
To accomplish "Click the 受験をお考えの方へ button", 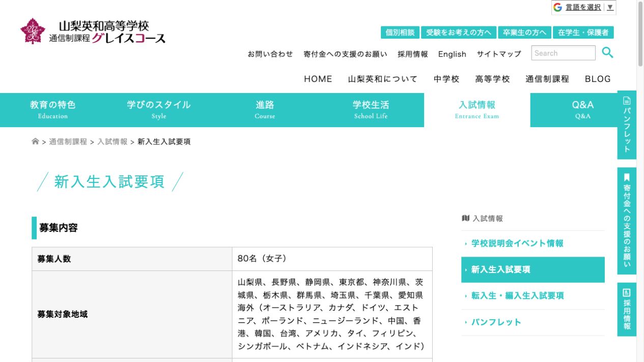I will point(459,33).
